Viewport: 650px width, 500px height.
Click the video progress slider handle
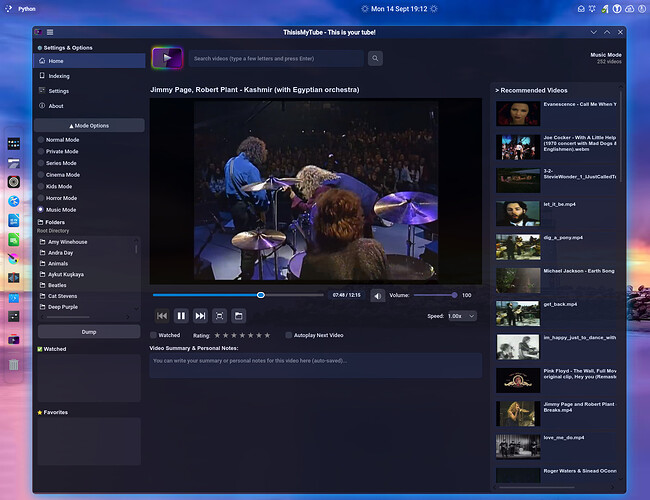[x=261, y=295]
